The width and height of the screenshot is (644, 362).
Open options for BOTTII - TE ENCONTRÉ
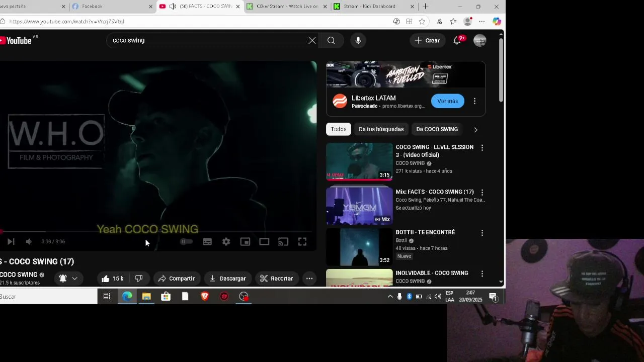coord(482,233)
